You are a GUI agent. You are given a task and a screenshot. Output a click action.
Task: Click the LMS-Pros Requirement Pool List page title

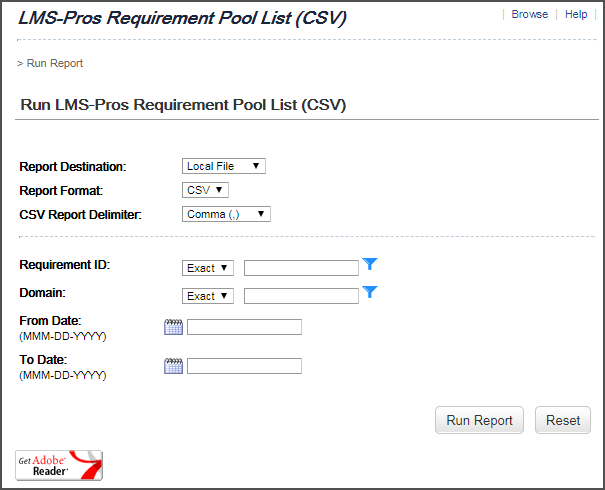coord(183,18)
